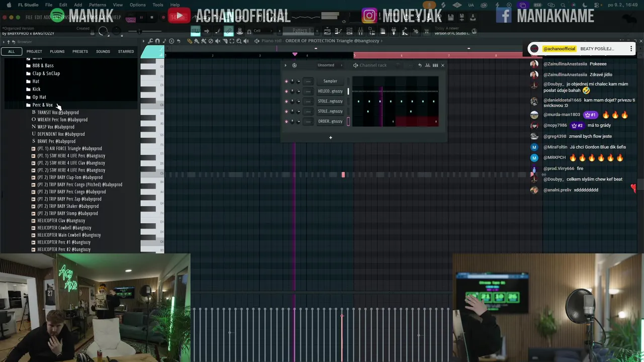
Task: Open YouTube chat three-dot options menu
Action: 631,49
